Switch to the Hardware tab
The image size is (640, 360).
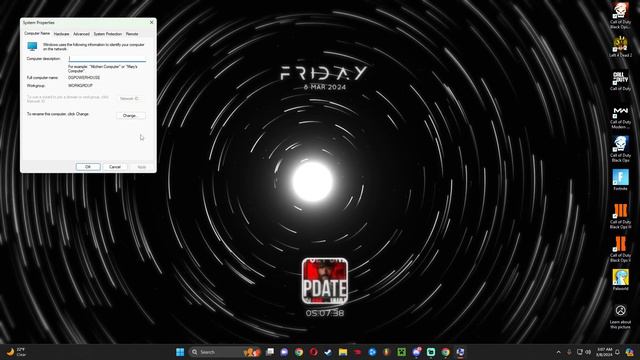[x=62, y=34]
